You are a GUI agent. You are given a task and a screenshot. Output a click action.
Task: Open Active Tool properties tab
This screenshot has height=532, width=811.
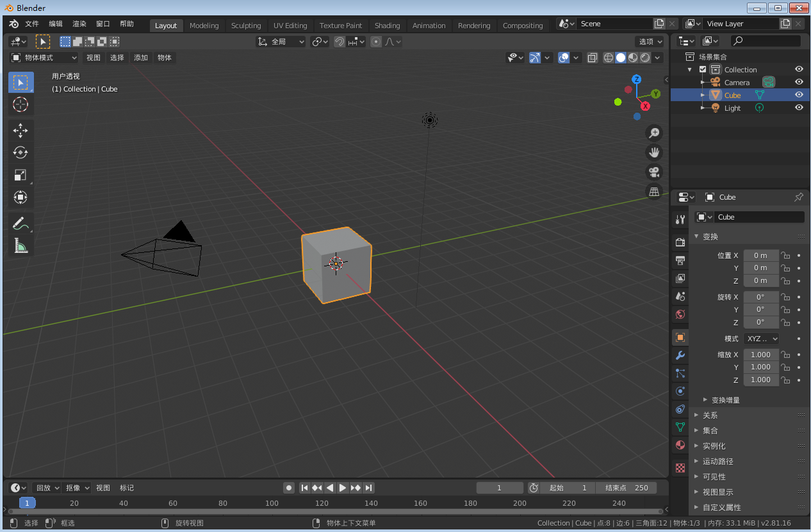click(680, 220)
